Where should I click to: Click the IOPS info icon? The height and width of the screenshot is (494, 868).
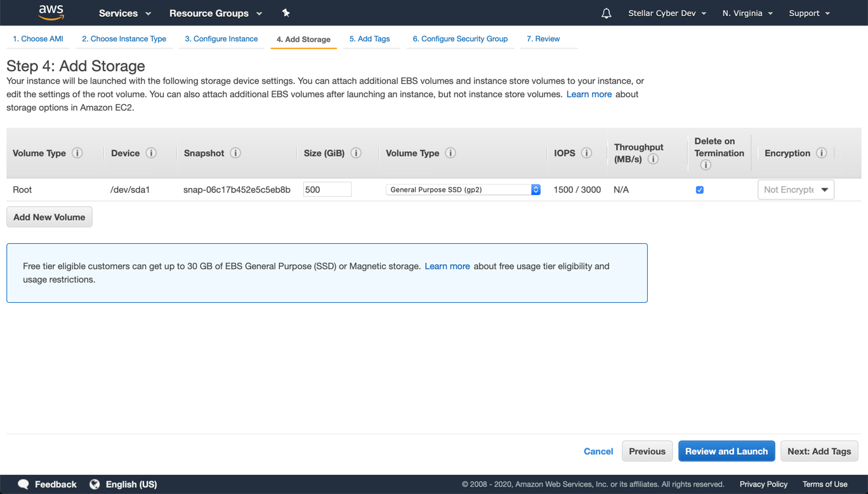pos(586,153)
